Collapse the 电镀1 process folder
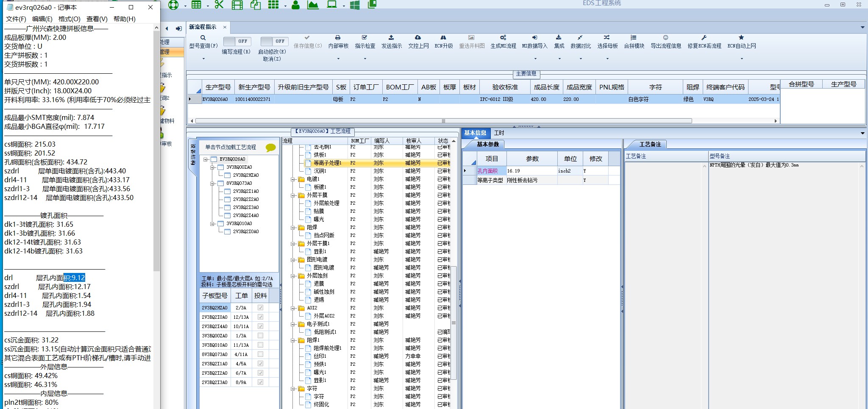 293,179
